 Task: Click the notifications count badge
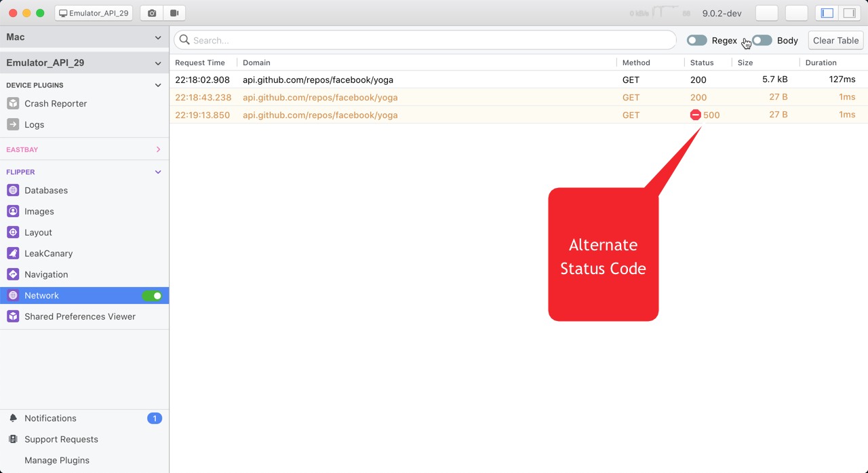pos(155,419)
